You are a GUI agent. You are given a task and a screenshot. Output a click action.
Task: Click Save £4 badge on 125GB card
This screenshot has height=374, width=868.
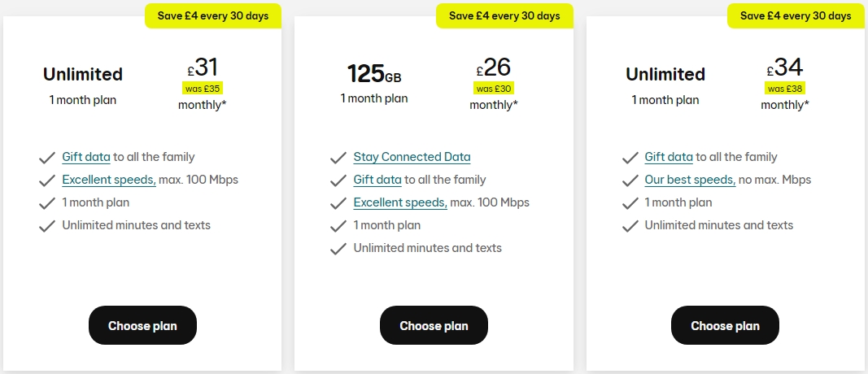504,15
